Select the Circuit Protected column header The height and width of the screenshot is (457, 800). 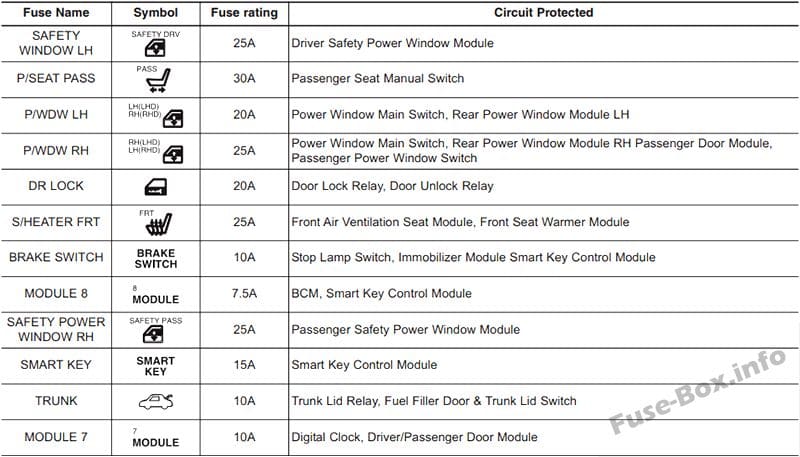(x=543, y=13)
